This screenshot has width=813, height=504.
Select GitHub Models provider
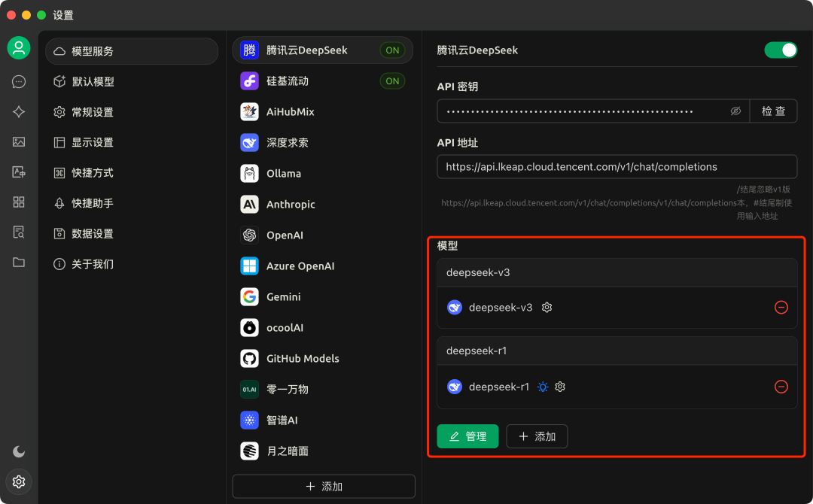[322, 359]
